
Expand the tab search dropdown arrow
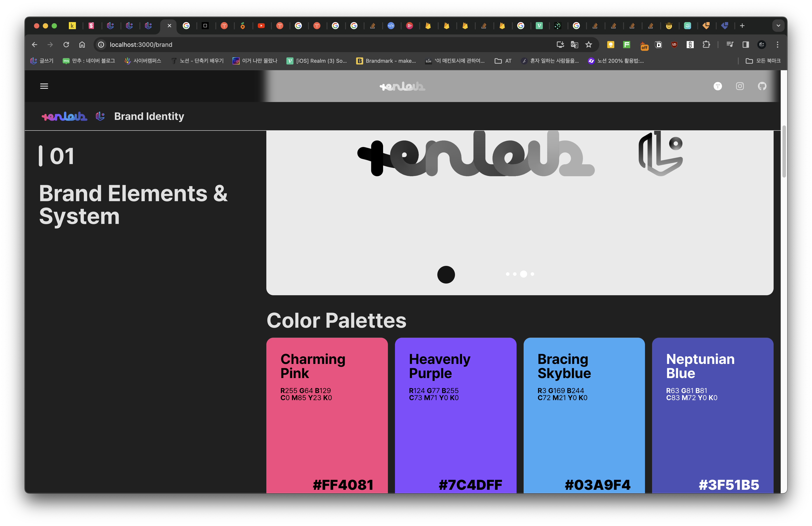tap(778, 26)
